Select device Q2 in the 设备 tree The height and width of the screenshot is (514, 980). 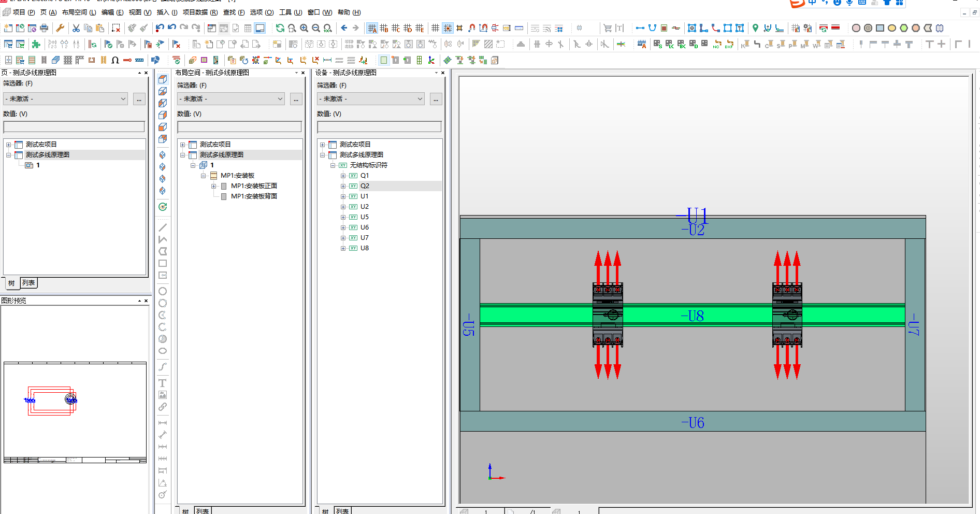tap(365, 186)
